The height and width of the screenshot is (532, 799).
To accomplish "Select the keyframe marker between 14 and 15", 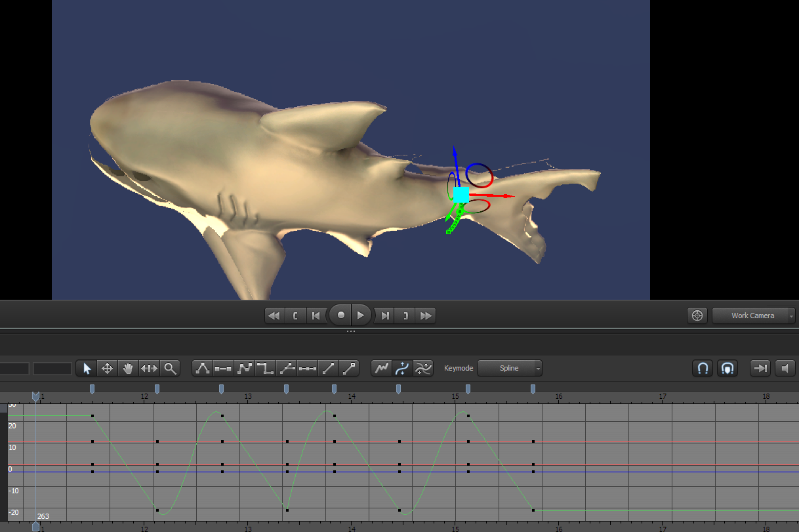I will tap(398, 389).
